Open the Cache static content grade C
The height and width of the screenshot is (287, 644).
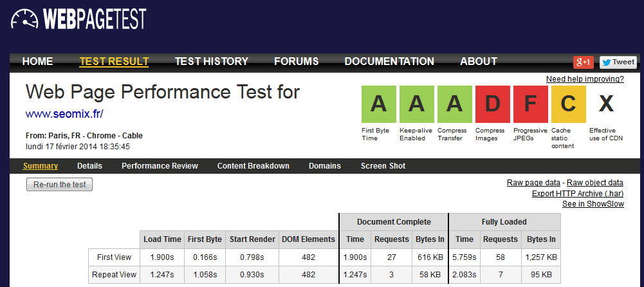pyautogui.click(x=569, y=104)
